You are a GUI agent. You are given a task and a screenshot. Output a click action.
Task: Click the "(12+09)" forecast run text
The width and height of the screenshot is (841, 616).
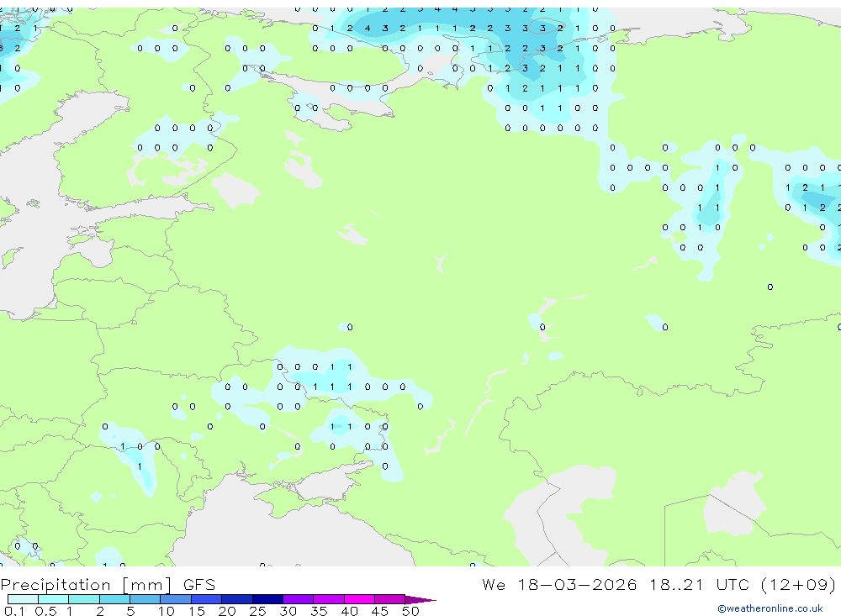[x=799, y=585]
